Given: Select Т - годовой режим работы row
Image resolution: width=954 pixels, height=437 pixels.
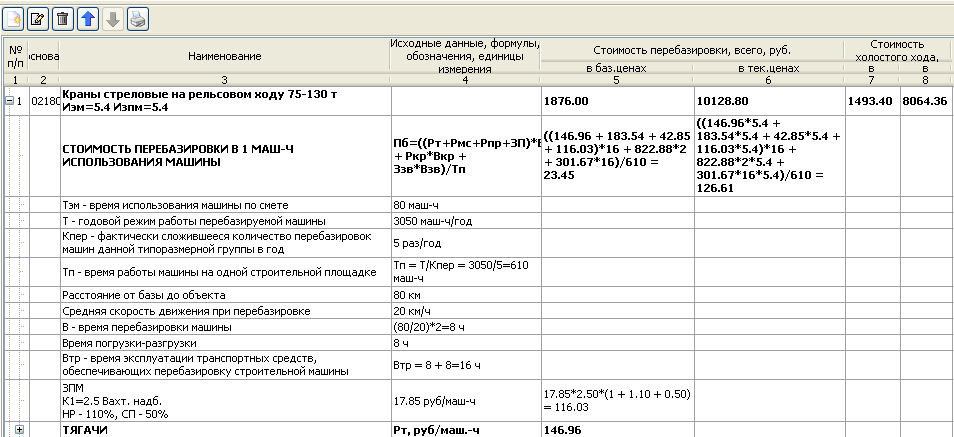Looking at the screenshot, I should [x=225, y=221].
